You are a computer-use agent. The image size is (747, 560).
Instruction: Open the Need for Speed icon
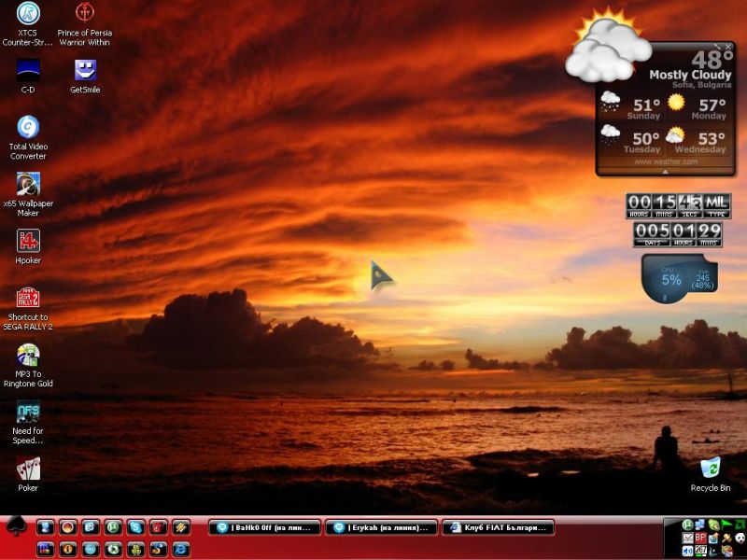coord(28,412)
